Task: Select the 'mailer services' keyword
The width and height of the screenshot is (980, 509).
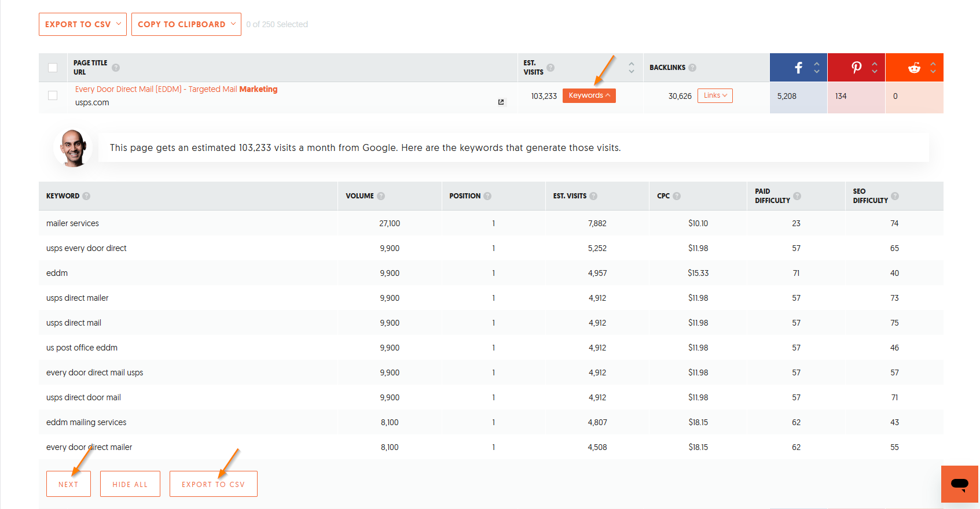Action: coord(72,223)
